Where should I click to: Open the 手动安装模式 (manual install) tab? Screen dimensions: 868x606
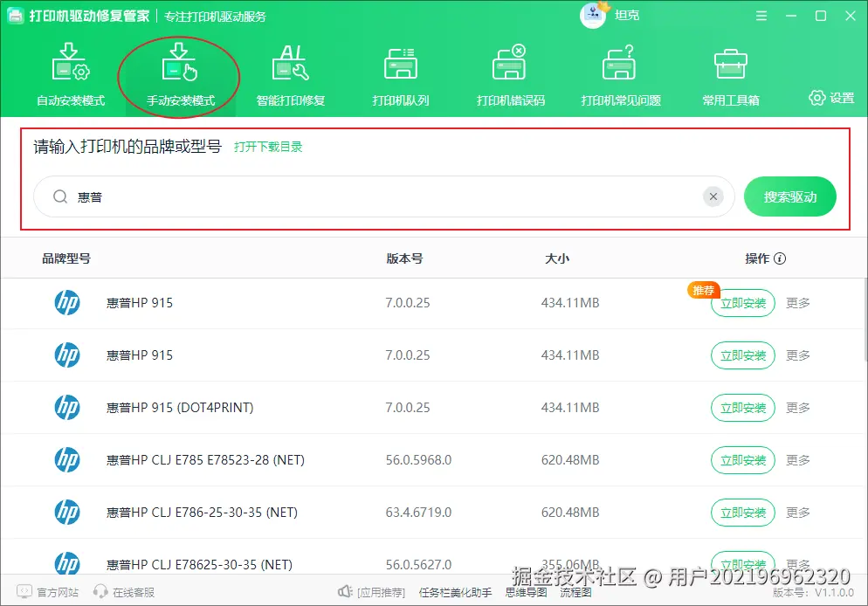pyautogui.click(x=180, y=75)
